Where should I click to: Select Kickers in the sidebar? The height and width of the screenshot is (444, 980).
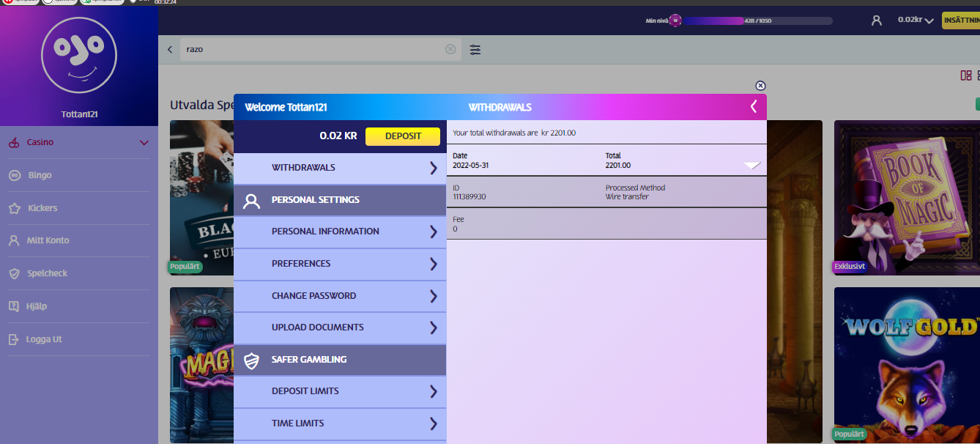pos(42,208)
